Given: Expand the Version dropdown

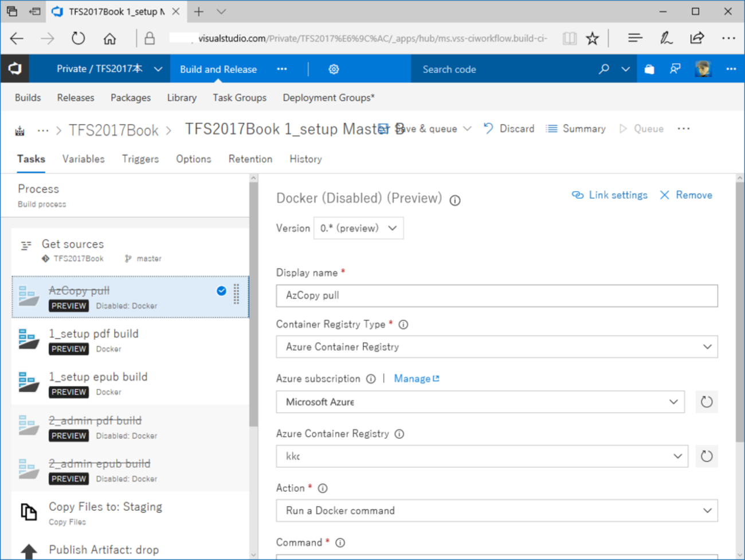Looking at the screenshot, I should (x=358, y=228).
